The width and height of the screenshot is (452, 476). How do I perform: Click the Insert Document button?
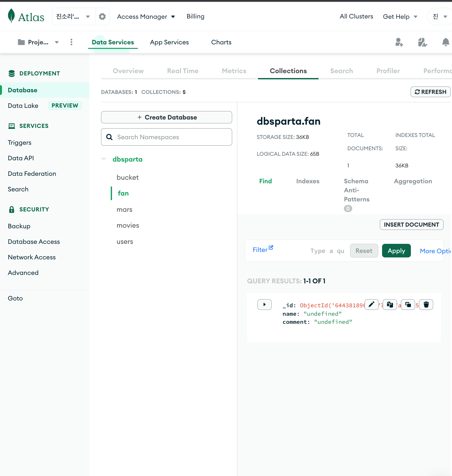point(412,225)
